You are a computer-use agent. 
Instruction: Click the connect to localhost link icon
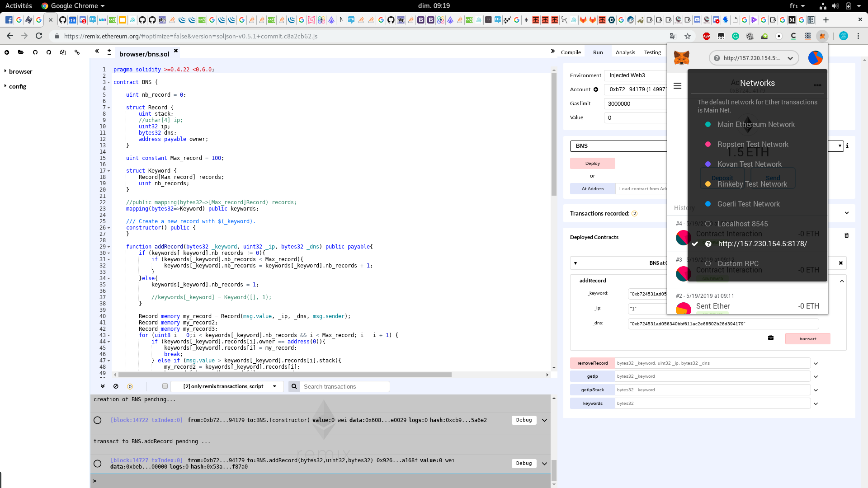[x=77, y=52]
